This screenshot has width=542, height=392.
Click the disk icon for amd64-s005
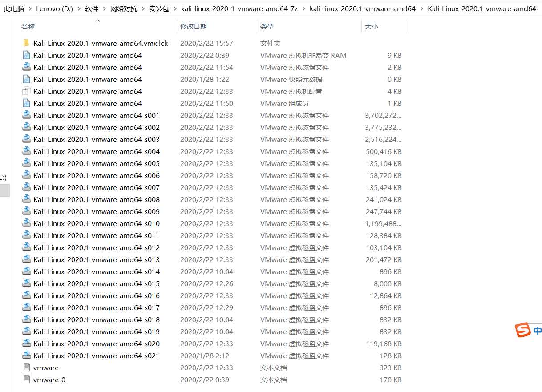[x=27, y=163]
